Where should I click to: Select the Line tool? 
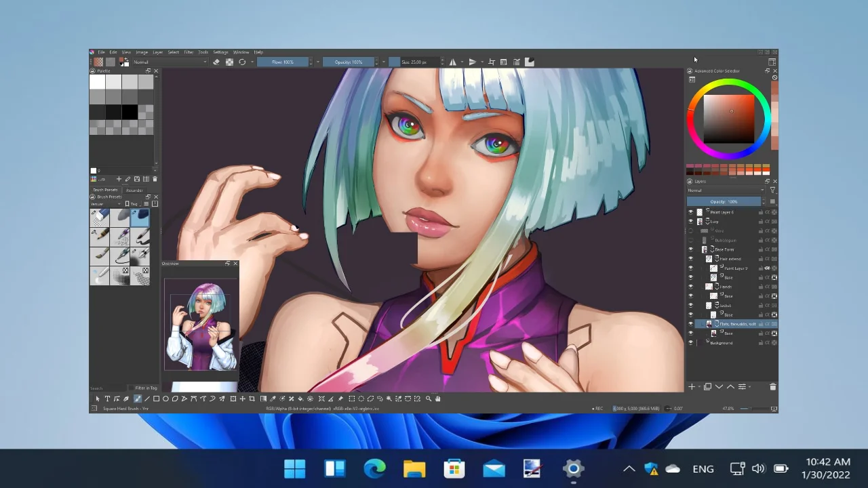(147, 399)
